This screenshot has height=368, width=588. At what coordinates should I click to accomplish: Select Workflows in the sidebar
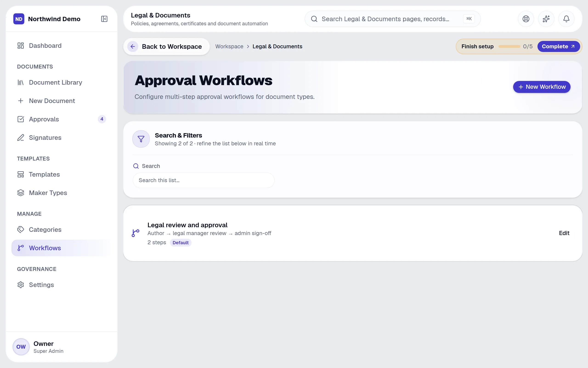click(x=62, y=248)
